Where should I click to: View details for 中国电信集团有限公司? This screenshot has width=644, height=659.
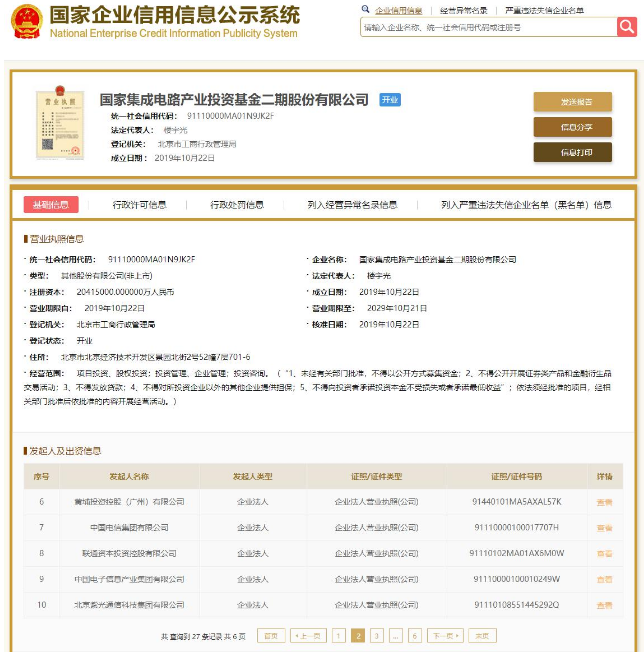(604, 528)
